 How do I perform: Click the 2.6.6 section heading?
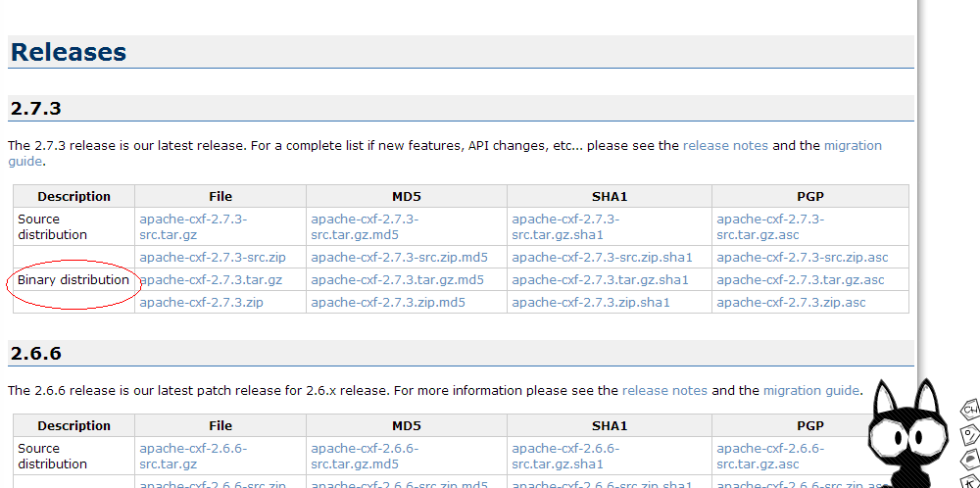coord(35,353)
